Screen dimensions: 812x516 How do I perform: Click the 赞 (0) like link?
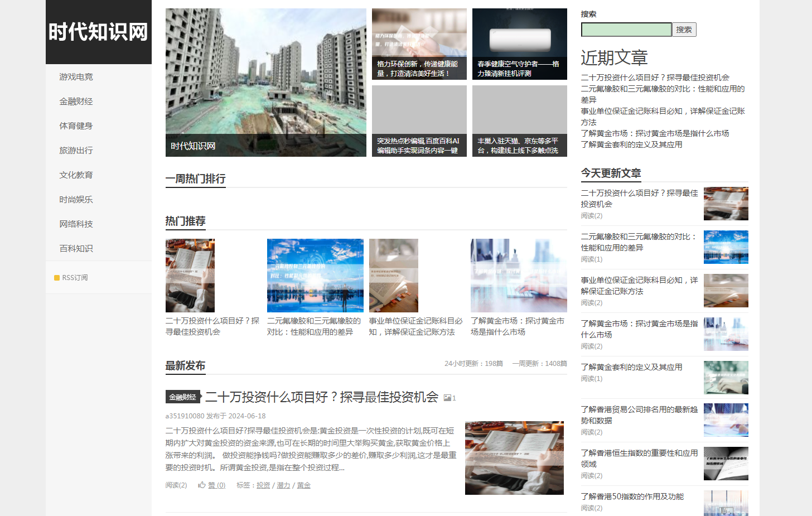217,485
